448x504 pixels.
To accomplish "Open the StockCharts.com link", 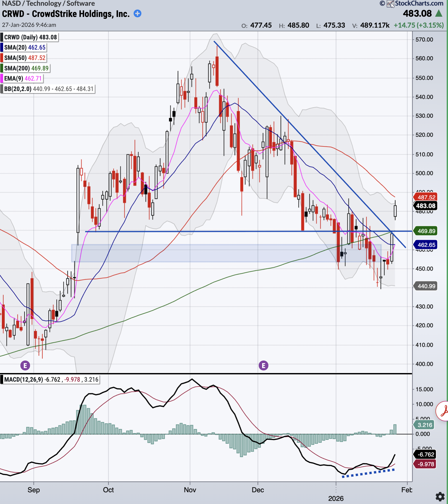I will (x=419, y=3).
